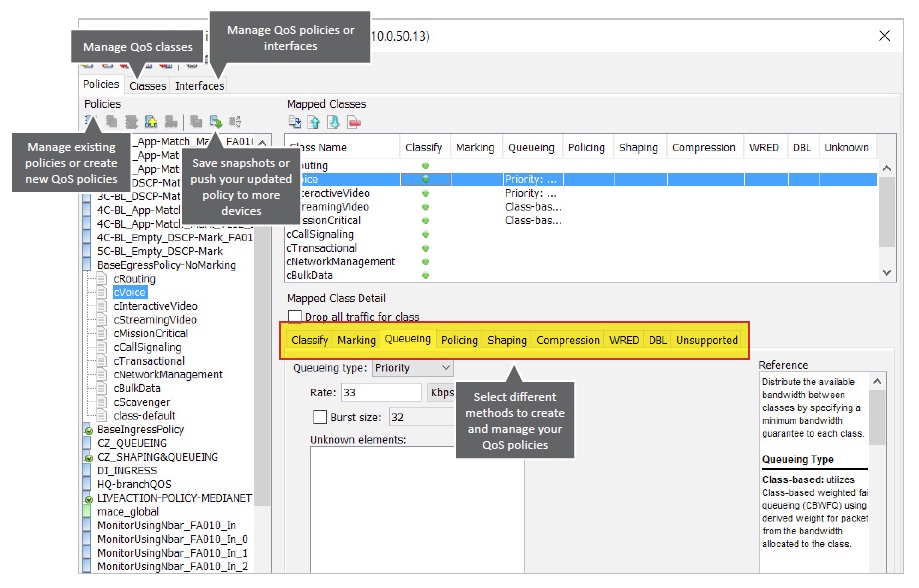Open the Kbps rate unit dropdown

[442, 392]
